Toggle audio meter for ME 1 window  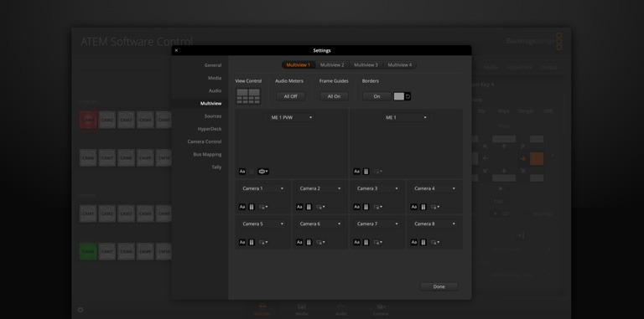tap(366, 172)
